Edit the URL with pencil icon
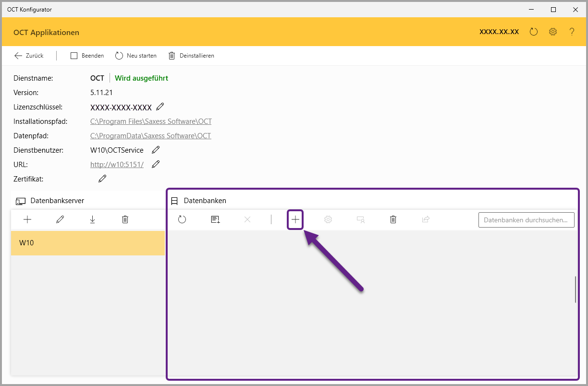The image size is (588, 386). [x=156, y=164]
